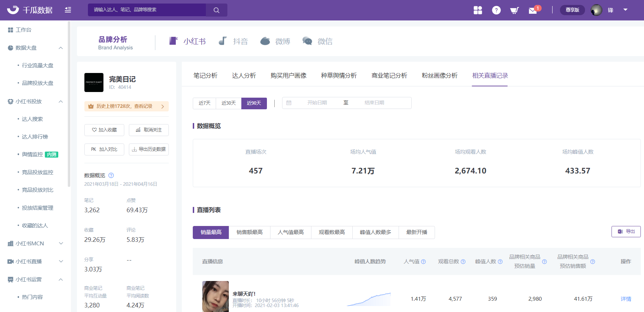Switch to the 种草舆情分析 tab
The height and width of the screenshot is (312, 644).
(x=339, y=75)
